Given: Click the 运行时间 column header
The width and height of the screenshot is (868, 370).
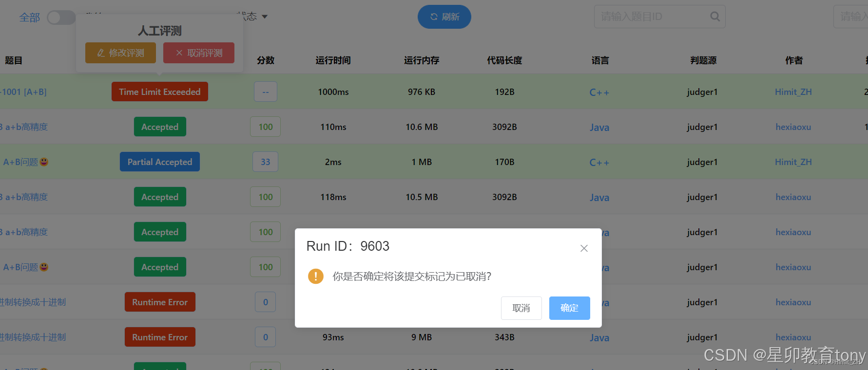Looking at the screenshot, I should point(333,60).
